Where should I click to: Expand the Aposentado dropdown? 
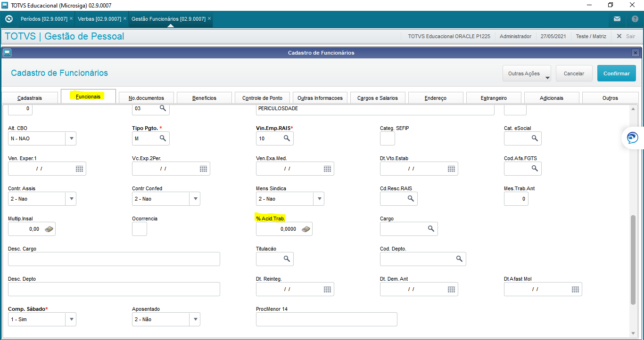click(x=195, y=319)
